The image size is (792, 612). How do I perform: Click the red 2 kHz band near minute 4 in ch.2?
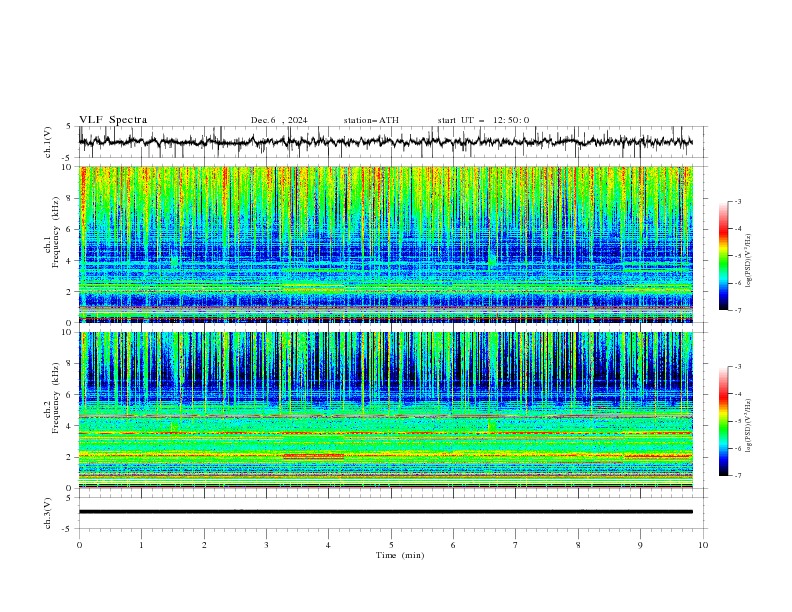[x=314, y=456]
